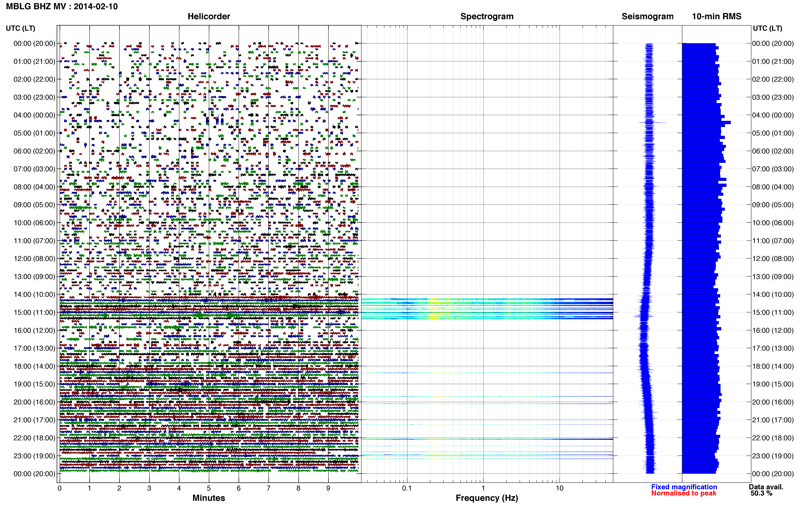Click the left '22:00 (18:00)' time label
The height and width of the screenshot is (508, 812).
coord(34,438)
